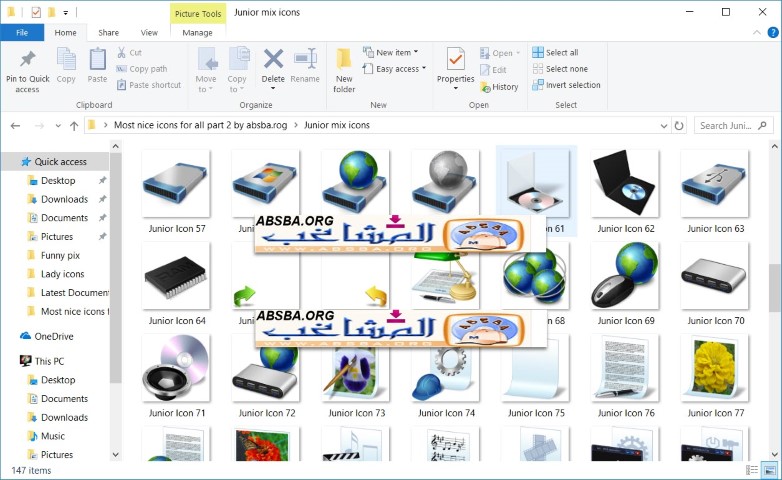The height and width of the screenshot is (480, 782).
Task: Select the Junior Icon 57 drive thumbnail
Action: pos(176,184)
